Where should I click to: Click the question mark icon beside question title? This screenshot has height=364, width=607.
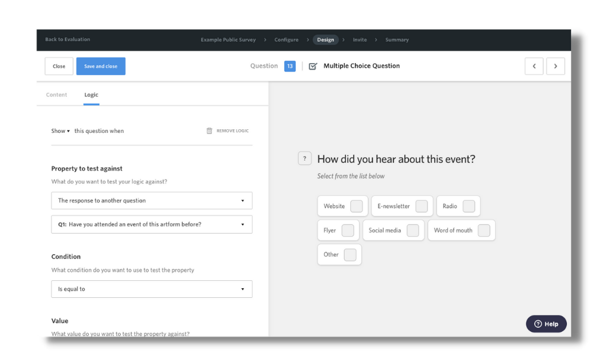click(305, 158)
